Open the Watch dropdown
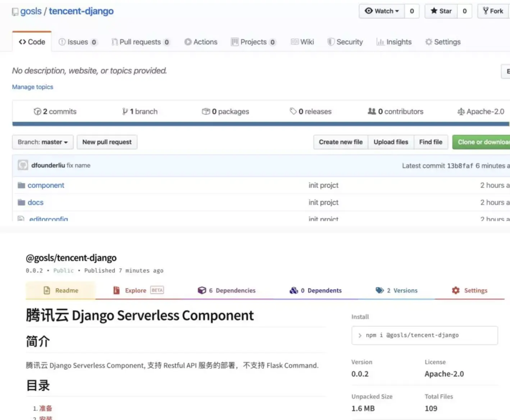The image size is (510, 420). click(x=382, y=11)
